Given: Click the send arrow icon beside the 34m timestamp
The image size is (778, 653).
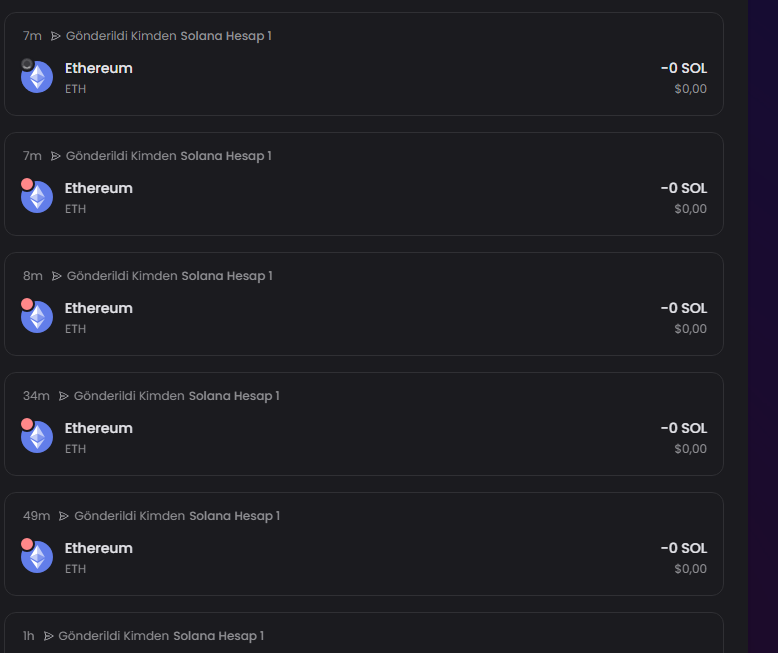Looking at the screenshot, I should 64,396.
